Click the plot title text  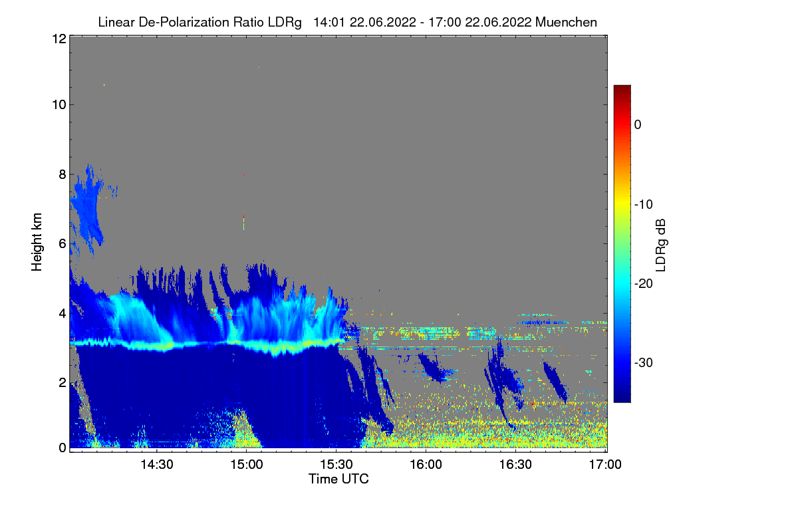point(347,22)
